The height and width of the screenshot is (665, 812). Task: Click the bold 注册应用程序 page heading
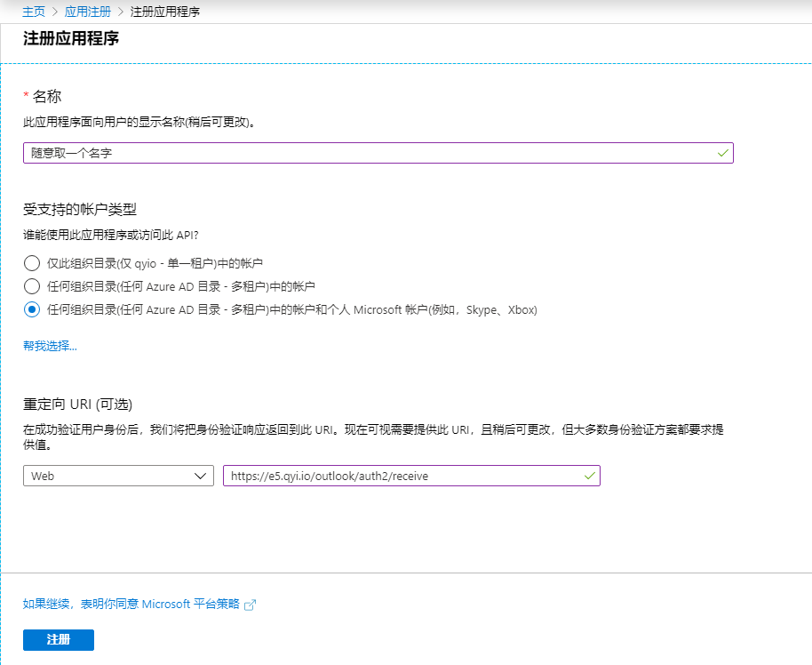[x=71, y=39]
